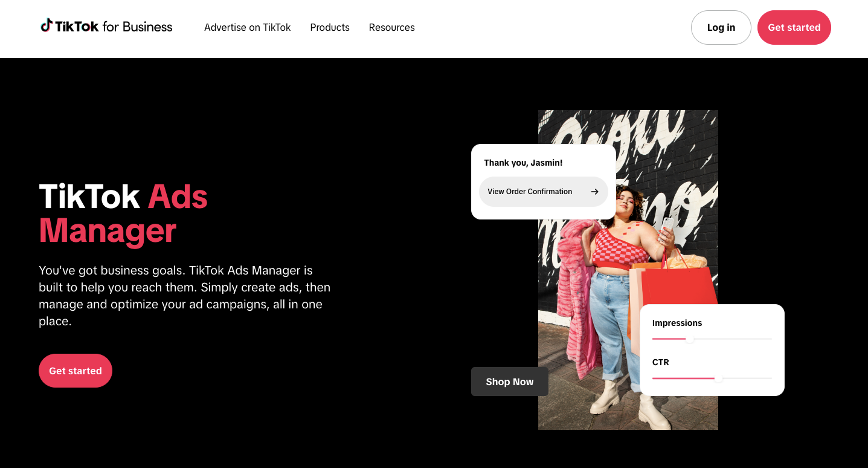
Task: Click the Impressions label
Action: pos(677,323)
